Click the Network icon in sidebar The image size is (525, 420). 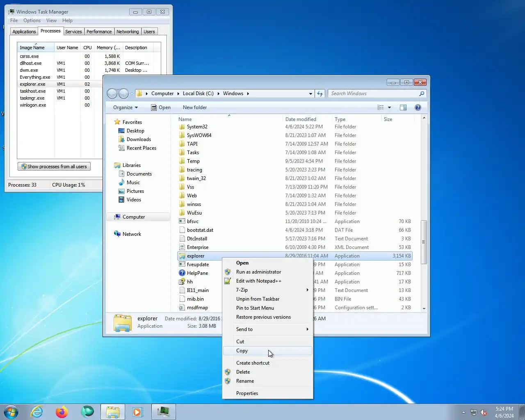click(x=117, y=234)
